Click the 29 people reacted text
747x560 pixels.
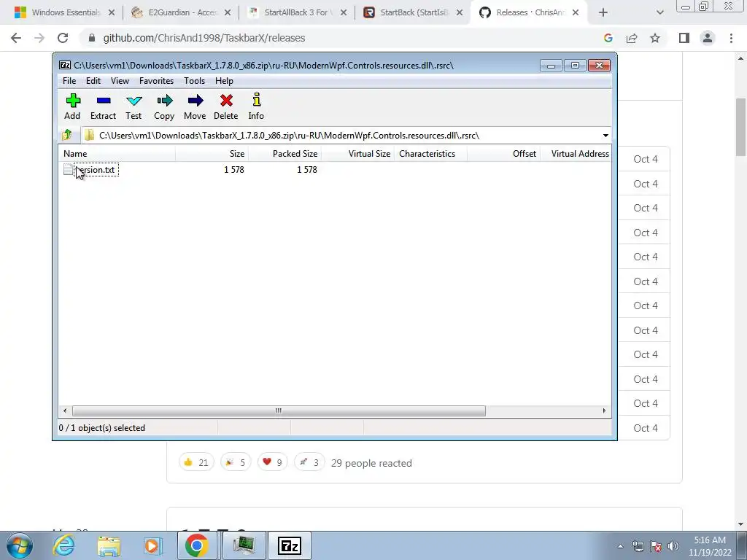[371, 463]
